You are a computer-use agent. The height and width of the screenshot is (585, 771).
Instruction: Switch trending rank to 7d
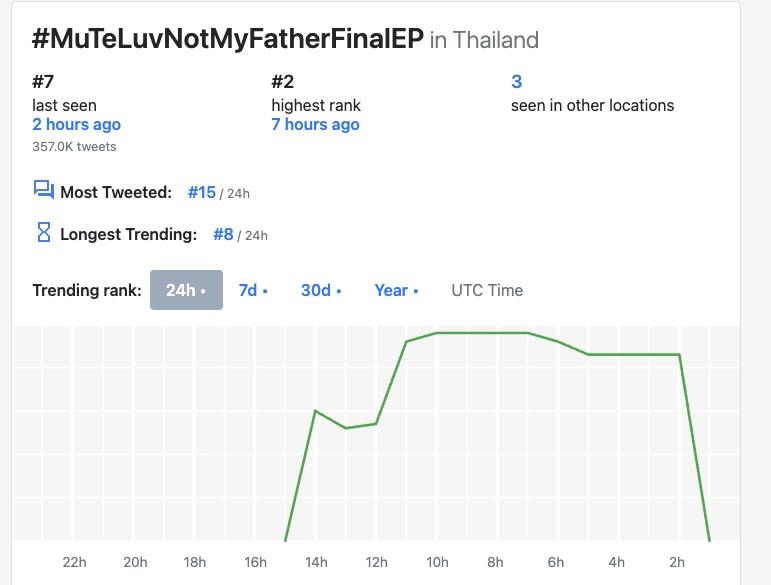coord(253,290)
